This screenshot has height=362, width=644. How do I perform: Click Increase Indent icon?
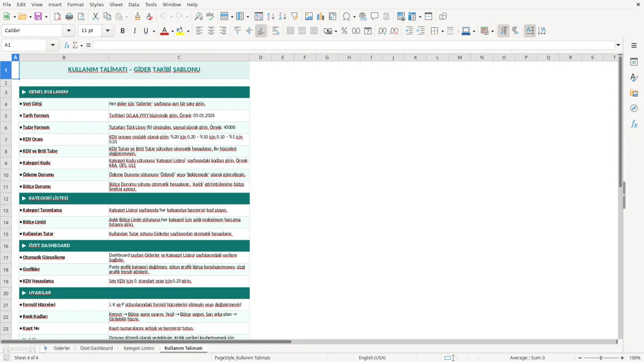coord(409,31)
